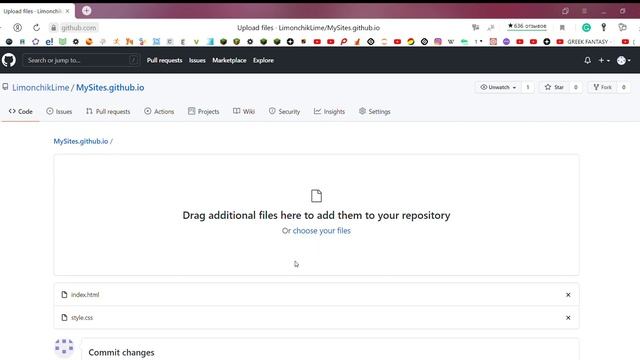Image resolution: width=640 pixels, height=360 pixels.
Task: Click the browser account profile icon
Action: click(17, 28)
